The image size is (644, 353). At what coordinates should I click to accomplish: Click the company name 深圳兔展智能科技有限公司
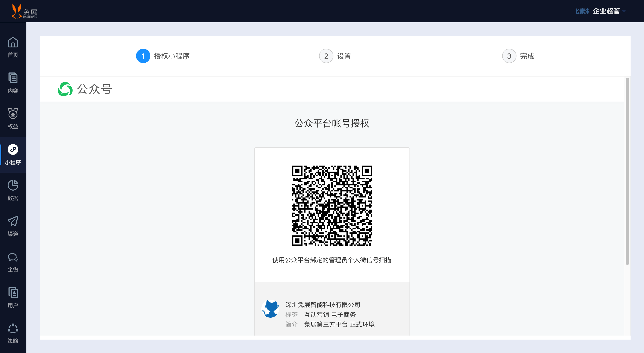point(323,305)
